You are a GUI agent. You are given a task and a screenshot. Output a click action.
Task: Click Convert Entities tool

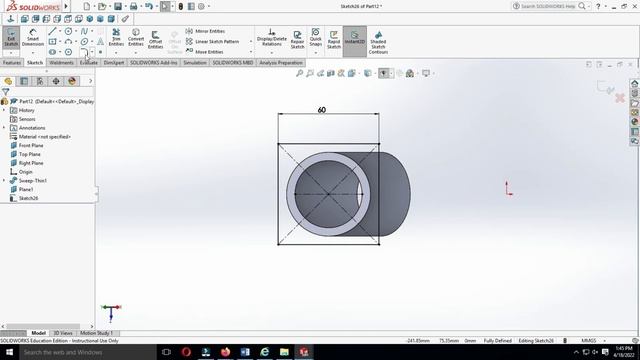136,38
